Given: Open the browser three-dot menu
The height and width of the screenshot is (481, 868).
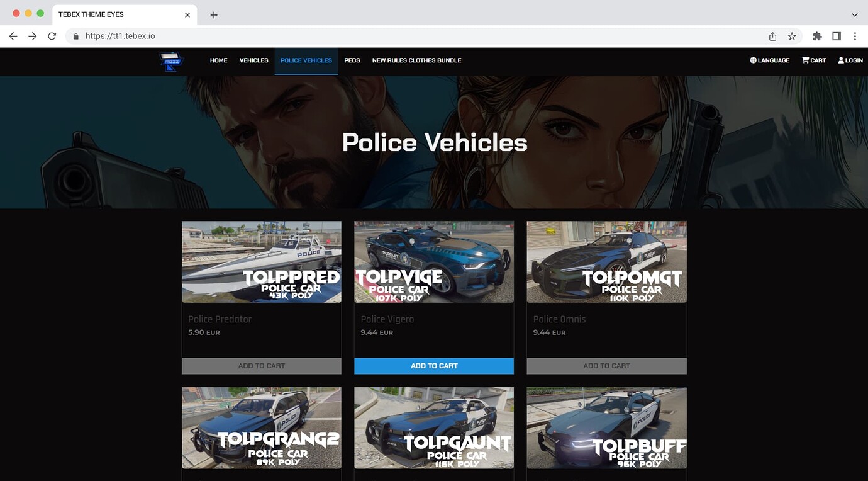Looking at the screenshot, I should (855, 36).
